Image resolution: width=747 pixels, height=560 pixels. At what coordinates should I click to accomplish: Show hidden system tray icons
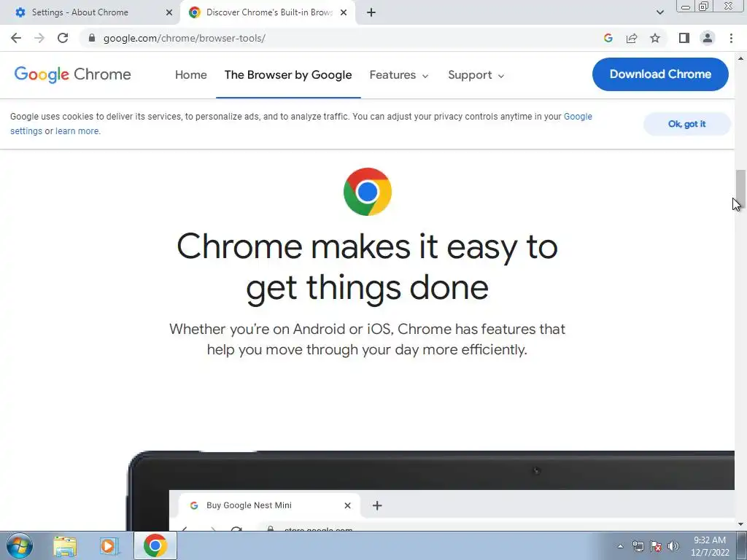[x=620, y=546]
